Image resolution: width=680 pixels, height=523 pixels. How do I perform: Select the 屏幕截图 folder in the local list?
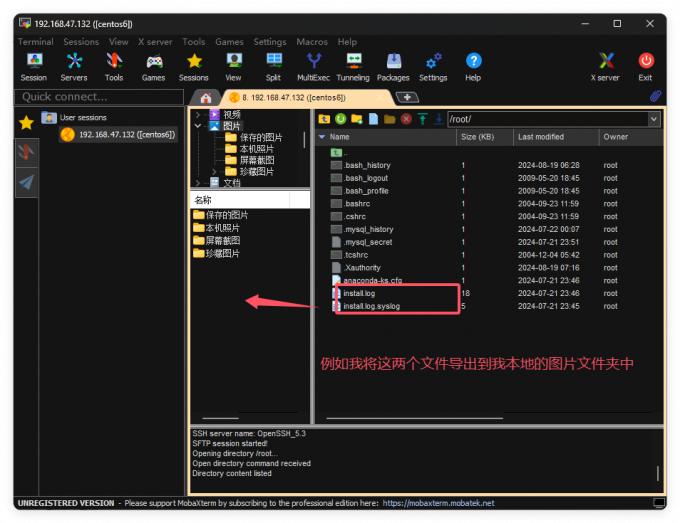pyautogui.click(x=217, y=241)
